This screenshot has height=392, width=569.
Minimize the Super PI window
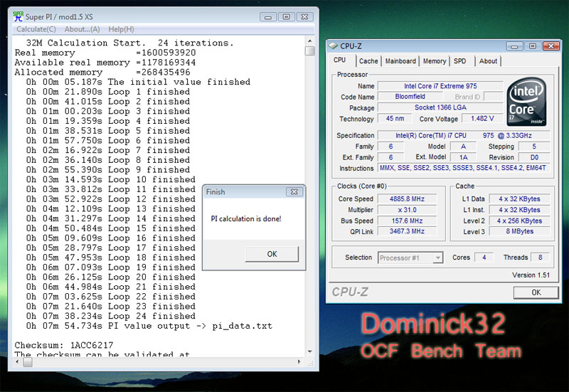tap(268, 16)
